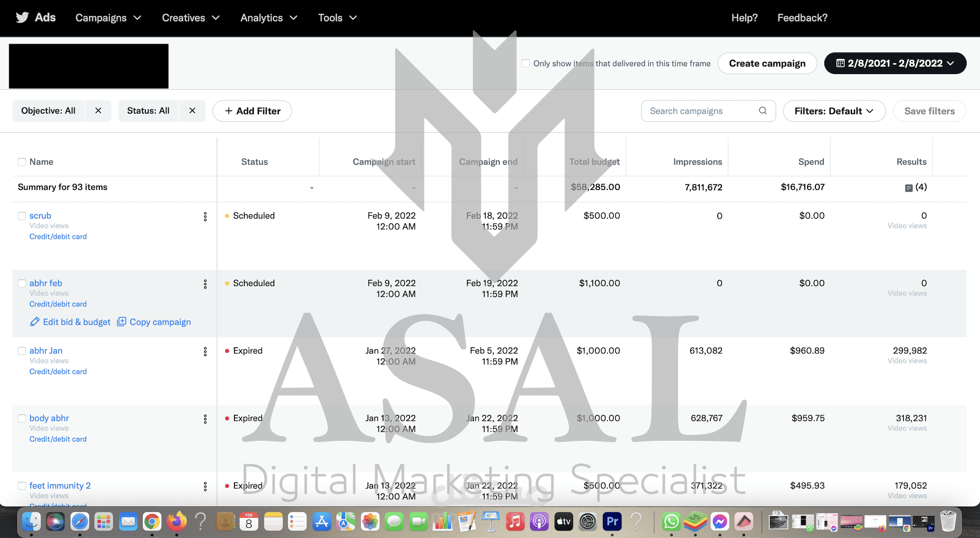Open WhatsApp from the dock
980x538 pixels.
[671, 521]
